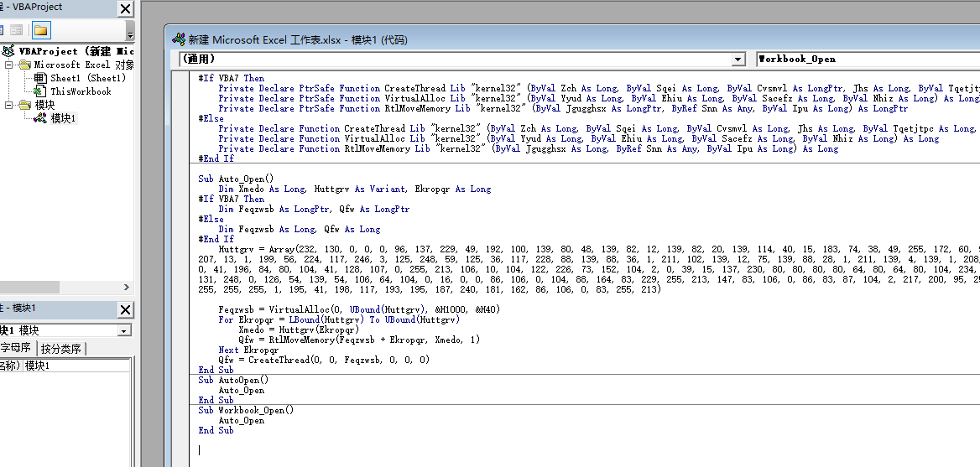980x467 pixels.
Task: Click the 'For Ekropqr = LBound(Huttgrv)' line
Action: (x=339, y=319)
